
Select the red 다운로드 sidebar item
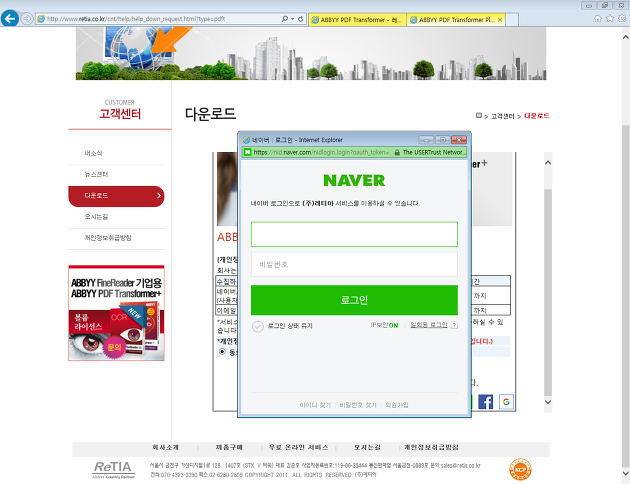click(x=116, y=196)
